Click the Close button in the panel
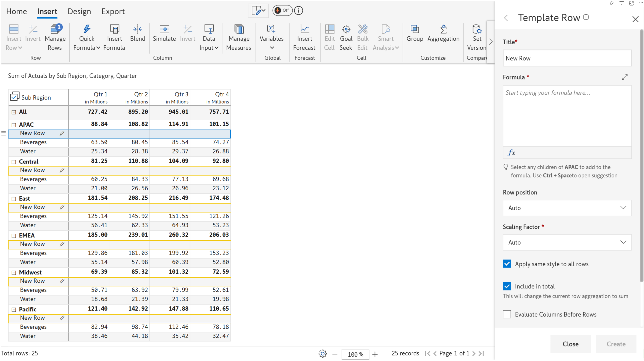644x361 pixels. tap(570, 344)
